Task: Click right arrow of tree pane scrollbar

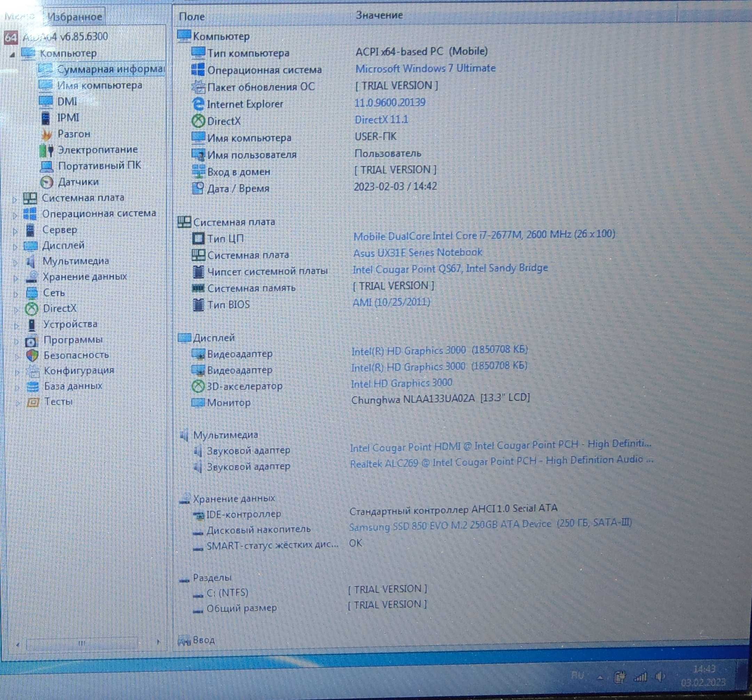Action: tap(158, 642)
